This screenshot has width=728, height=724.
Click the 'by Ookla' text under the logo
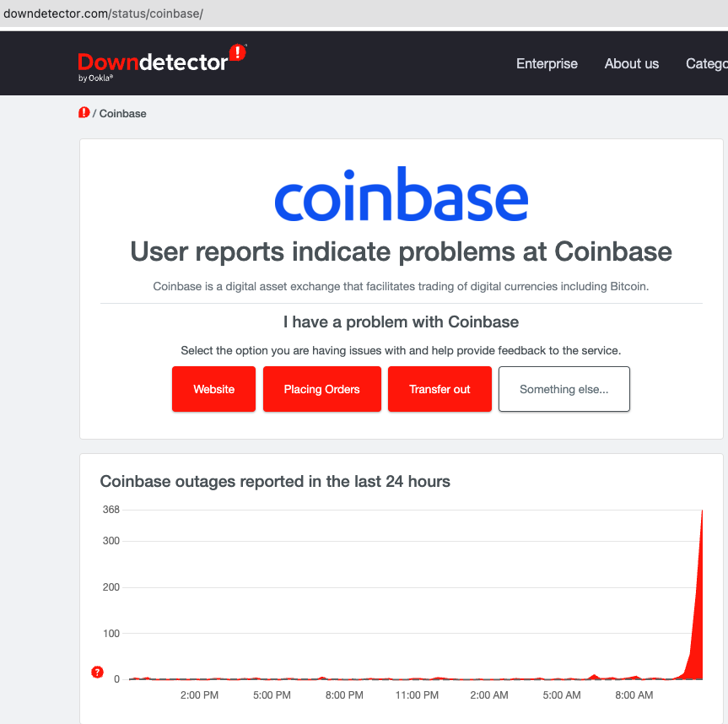95,78
